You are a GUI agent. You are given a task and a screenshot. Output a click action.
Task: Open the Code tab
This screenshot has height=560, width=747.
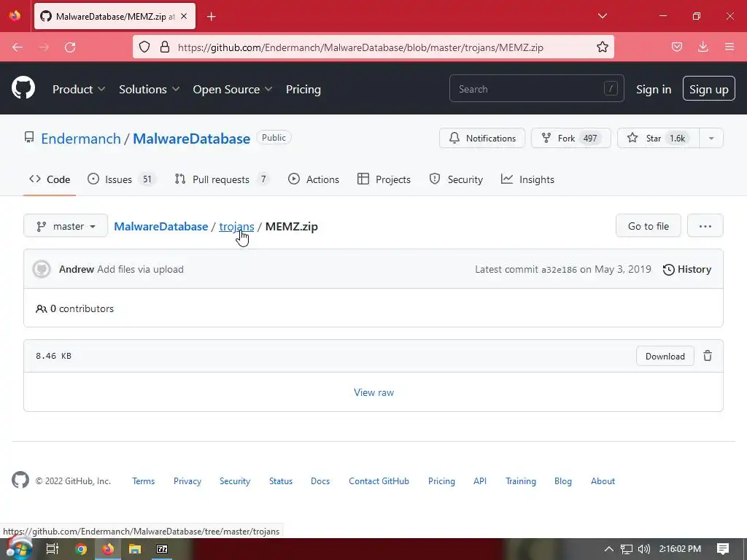tap(50, 179)
